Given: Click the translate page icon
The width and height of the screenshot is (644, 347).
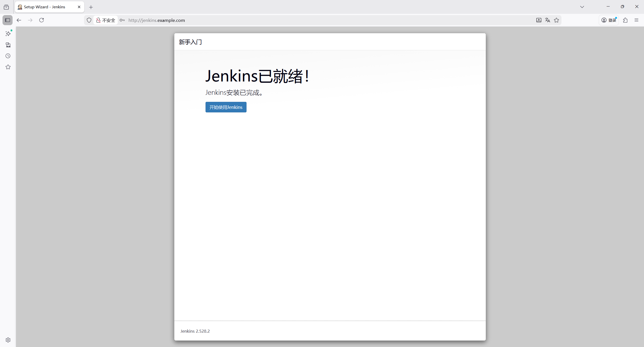Looking at the screenshot, I should (x=547, y=20).
